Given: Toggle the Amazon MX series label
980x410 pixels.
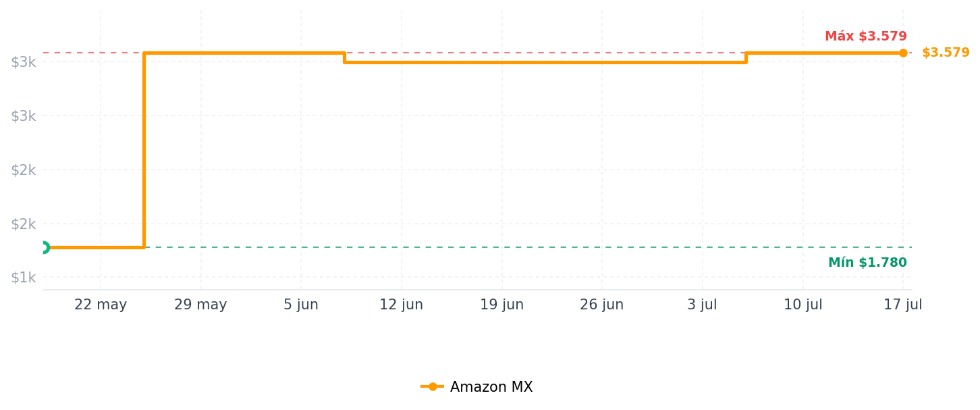Looking at the screenshot, I should click(x=491, y=387).
